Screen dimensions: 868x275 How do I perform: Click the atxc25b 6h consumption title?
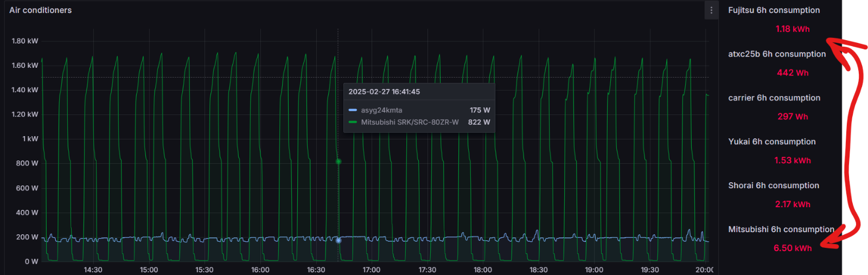coord(777,54)
